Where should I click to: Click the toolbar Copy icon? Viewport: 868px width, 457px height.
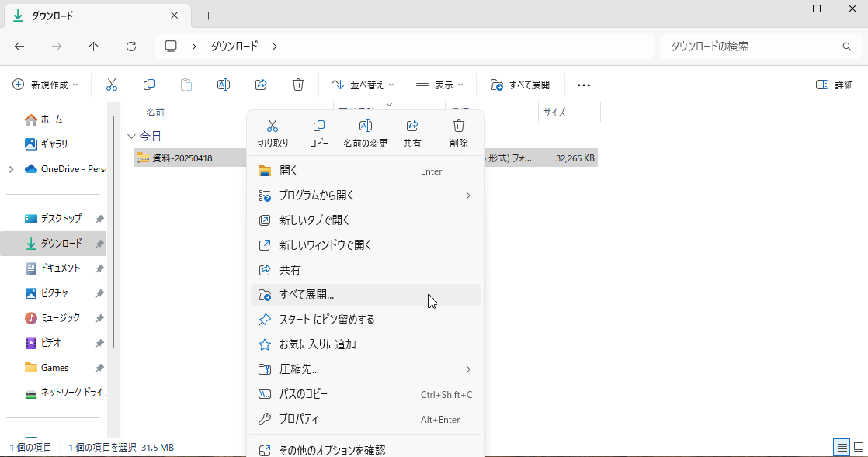click(149, 85)
